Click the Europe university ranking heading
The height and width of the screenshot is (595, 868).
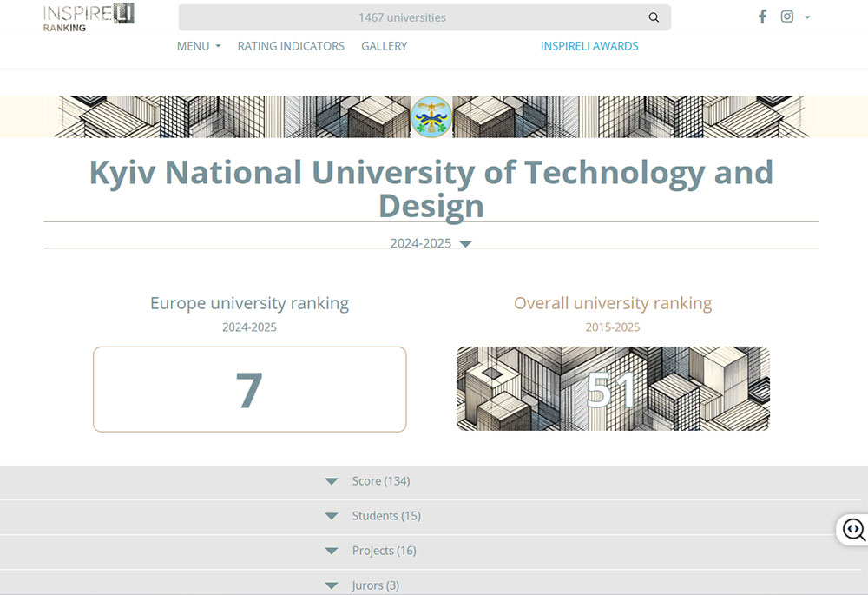(x=249, y=303)
